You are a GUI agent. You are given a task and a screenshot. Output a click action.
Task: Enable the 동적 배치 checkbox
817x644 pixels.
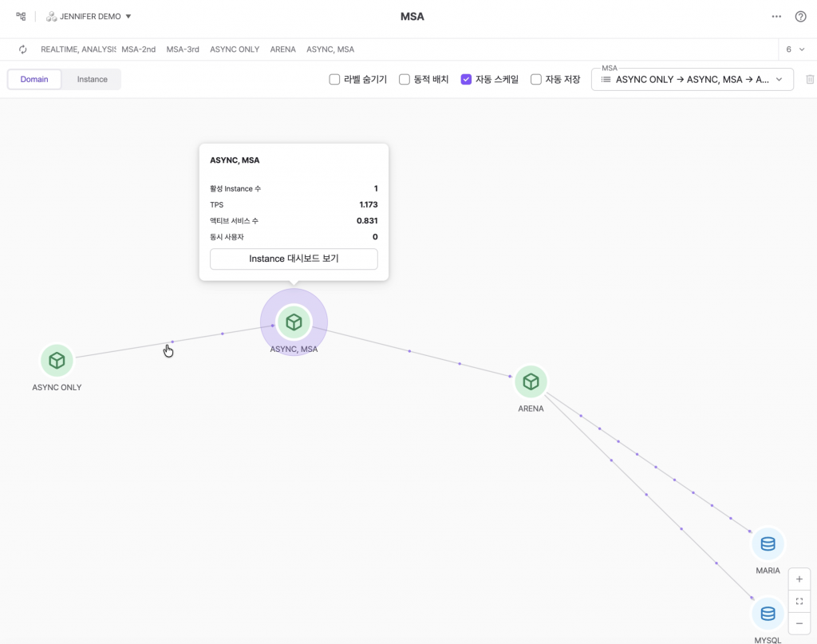coord(405,80)
